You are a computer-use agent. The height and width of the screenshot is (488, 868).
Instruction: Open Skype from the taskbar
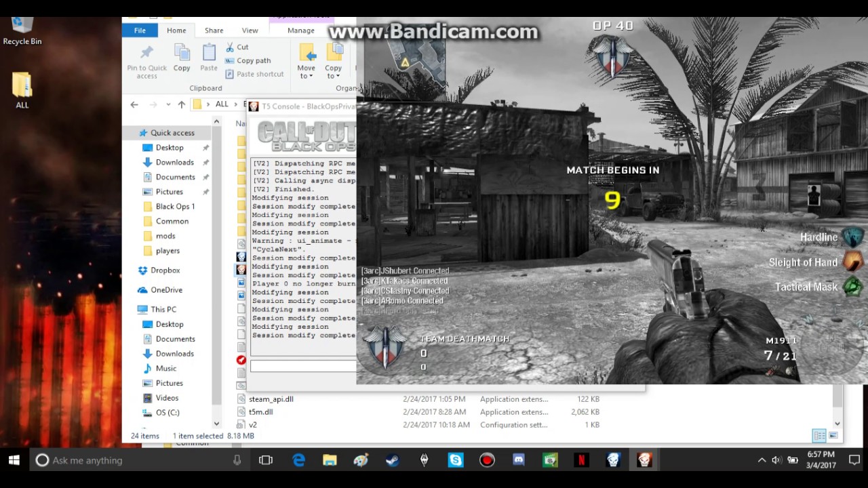coord(456,460)
